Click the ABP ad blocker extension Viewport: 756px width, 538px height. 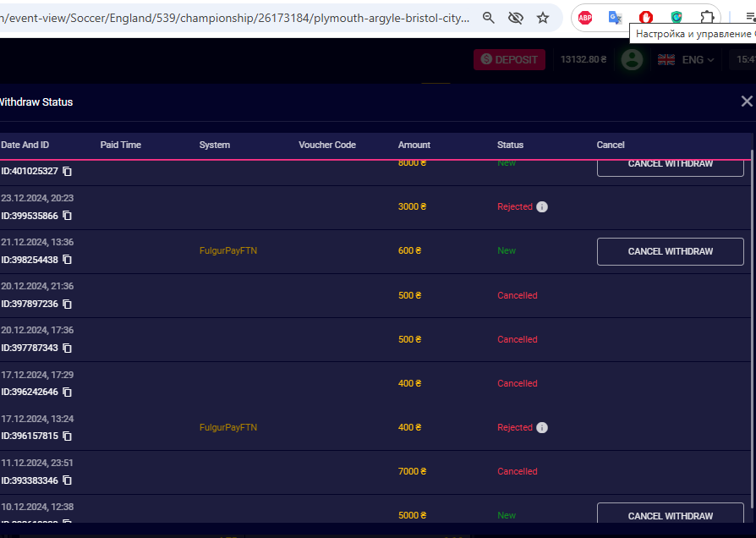coord(585,18)
